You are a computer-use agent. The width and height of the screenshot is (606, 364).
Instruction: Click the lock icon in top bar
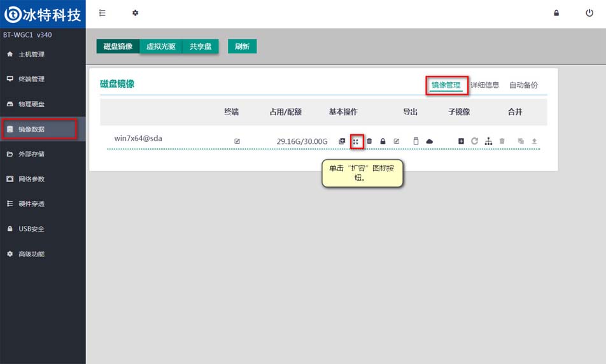pyautogui.click(x=556, y=13)
